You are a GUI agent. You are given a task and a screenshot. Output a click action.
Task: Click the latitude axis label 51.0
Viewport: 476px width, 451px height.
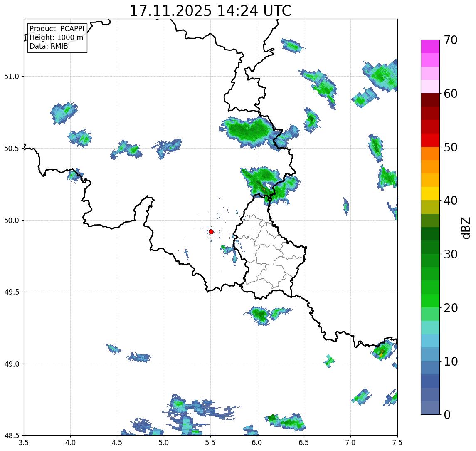point(12,76)
